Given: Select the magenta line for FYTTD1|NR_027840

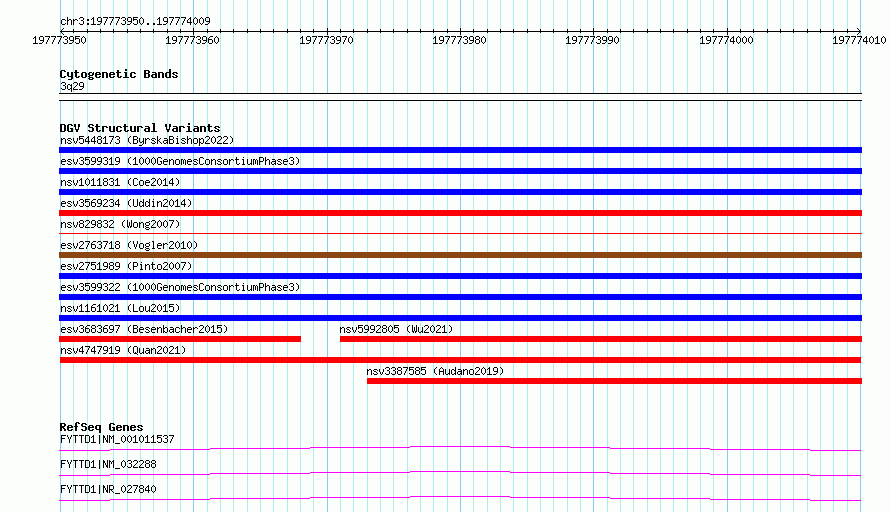Looking at the screenshot, I should [x=460, y=498].
